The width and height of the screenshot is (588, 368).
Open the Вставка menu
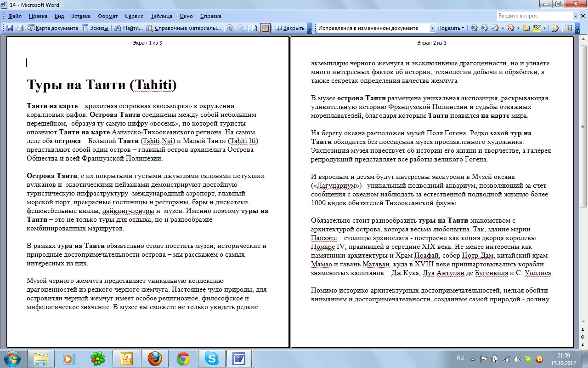tap(81, 16)
